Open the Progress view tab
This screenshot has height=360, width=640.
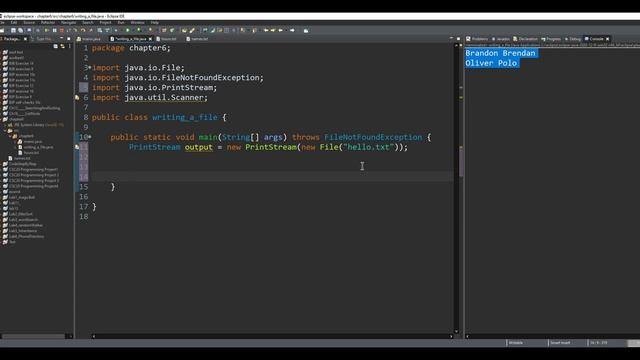(x=551, y=39)
